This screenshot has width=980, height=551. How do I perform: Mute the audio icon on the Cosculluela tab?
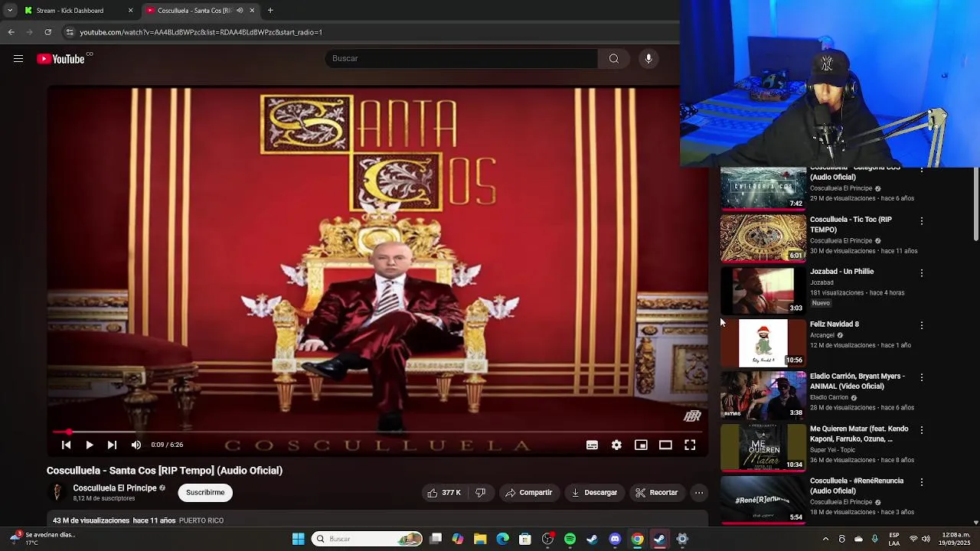click(x=240, y=11)
